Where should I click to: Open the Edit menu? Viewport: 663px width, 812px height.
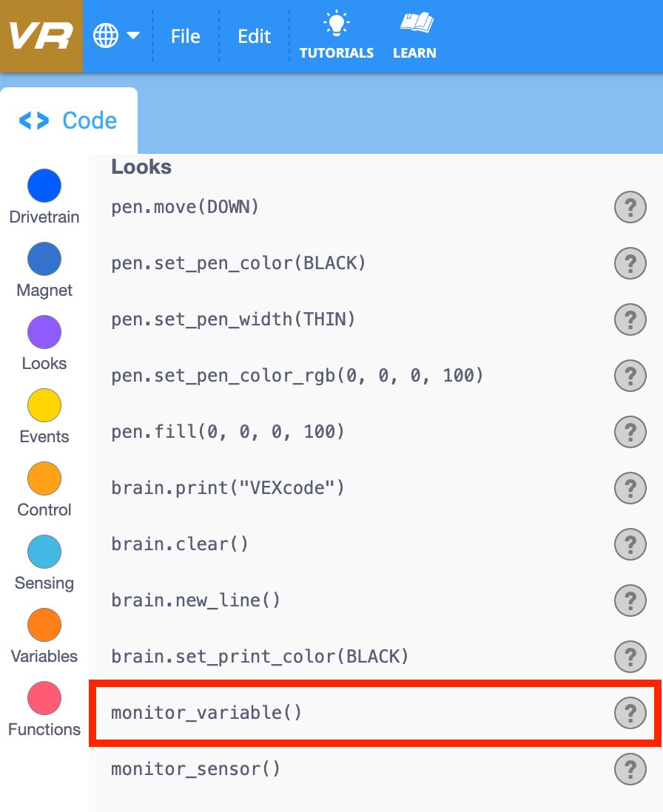point(254,35)
